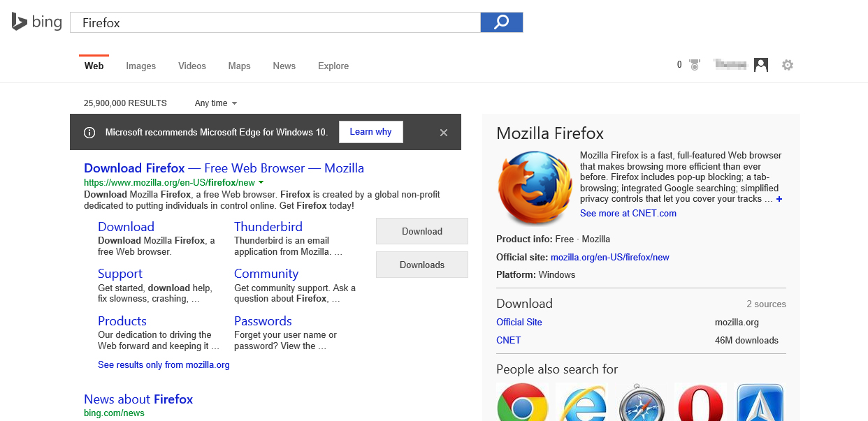Open the Community sitelink

[x=266, y=274]
